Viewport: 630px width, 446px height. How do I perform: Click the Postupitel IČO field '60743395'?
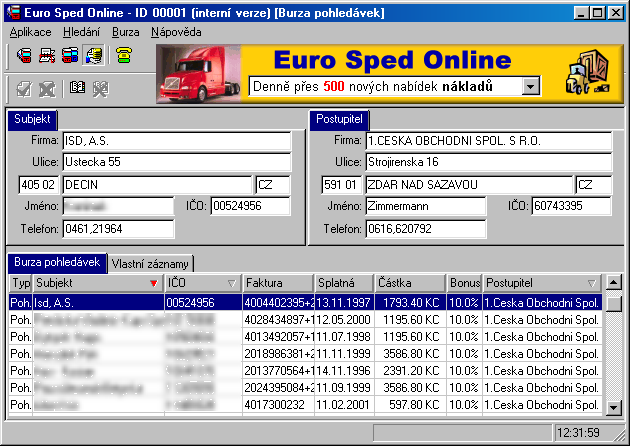[x=572, y=206]
